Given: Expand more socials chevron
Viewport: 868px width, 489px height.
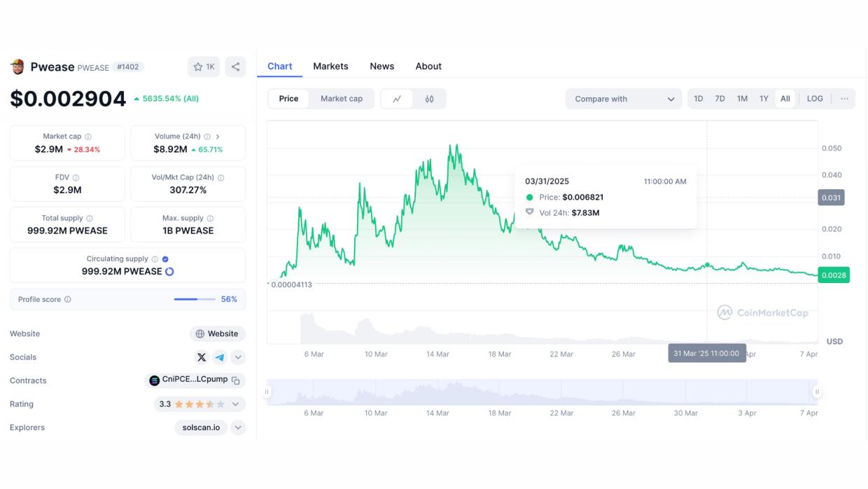Looking at the screenshot, I should pos(238,357).
